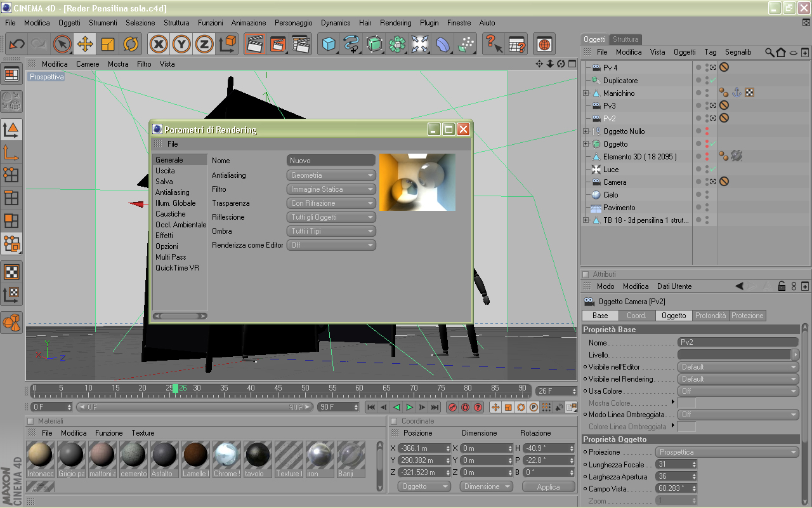Click the timeline current frame marker
The width and height of the screenshot is (812, 508).
tap(176, 389)
